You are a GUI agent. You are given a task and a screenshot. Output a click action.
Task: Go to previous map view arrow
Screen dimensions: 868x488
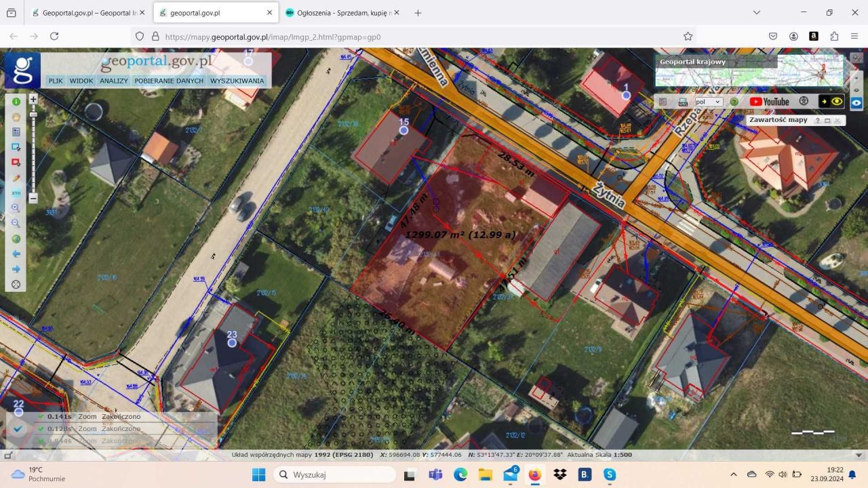coord(16,253)
